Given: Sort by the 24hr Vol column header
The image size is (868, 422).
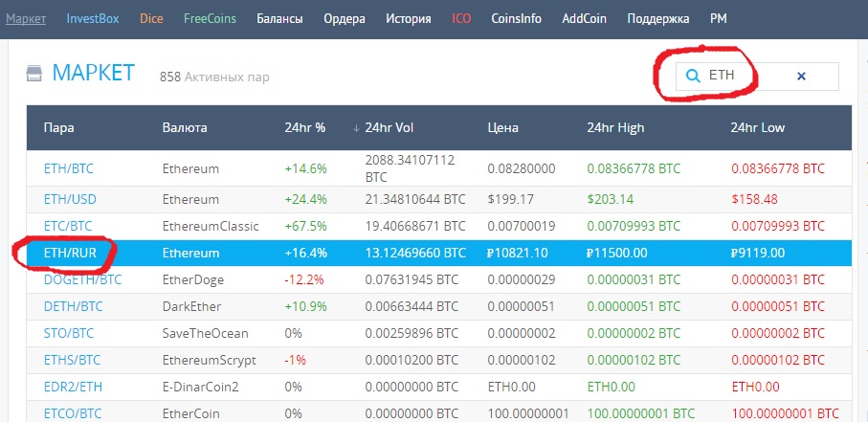Looking at the screenshot, I should tap(389, 128).
